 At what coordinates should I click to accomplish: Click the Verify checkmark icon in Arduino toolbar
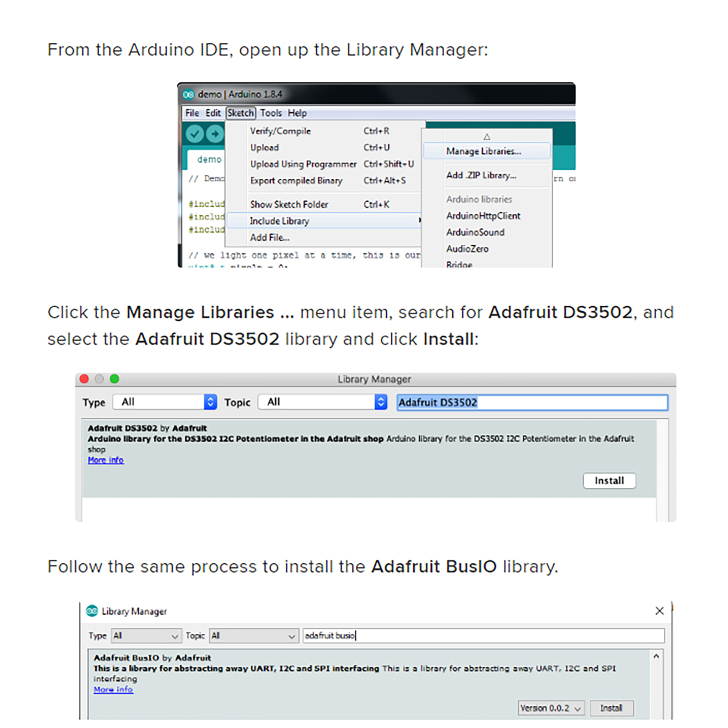(194, 134)
